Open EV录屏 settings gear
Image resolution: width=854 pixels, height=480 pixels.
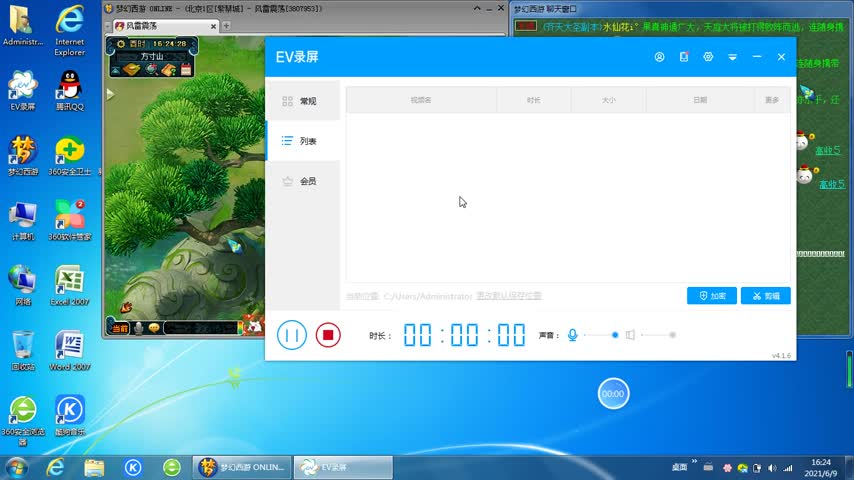[708, 57]
